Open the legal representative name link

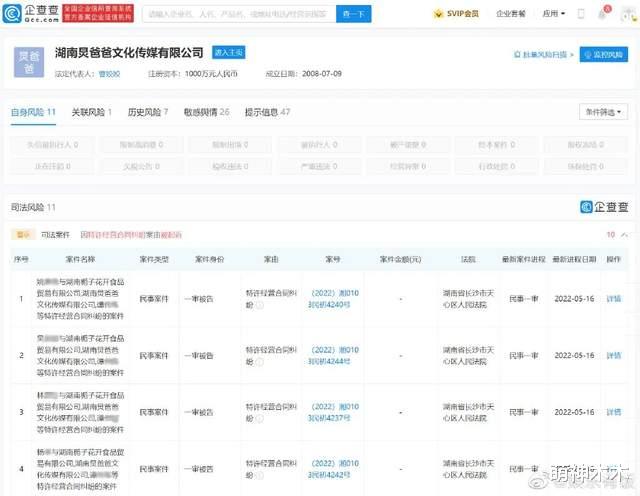(109, 74)
